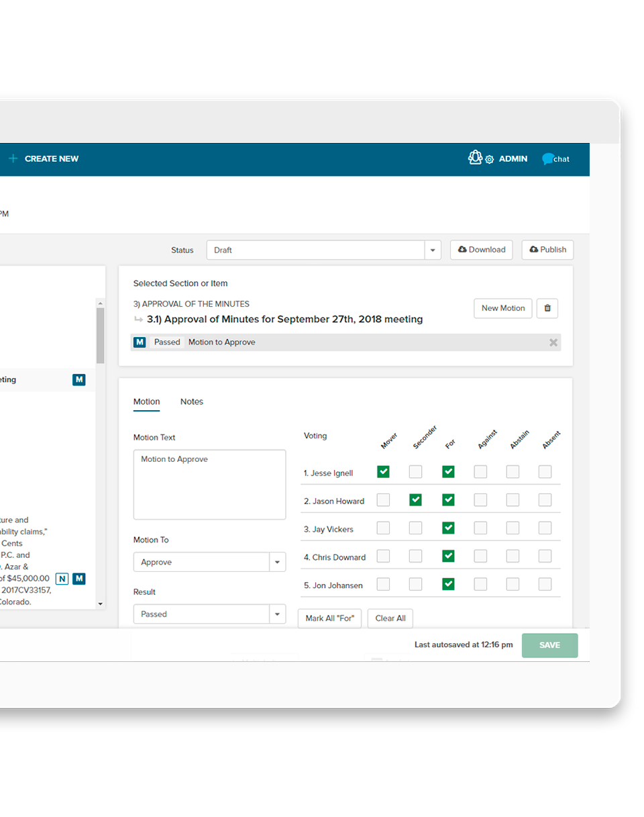Viewport: 644px width, 817px height.
Task: Click the notification bell icon
Action: click(x=475, y=158)
